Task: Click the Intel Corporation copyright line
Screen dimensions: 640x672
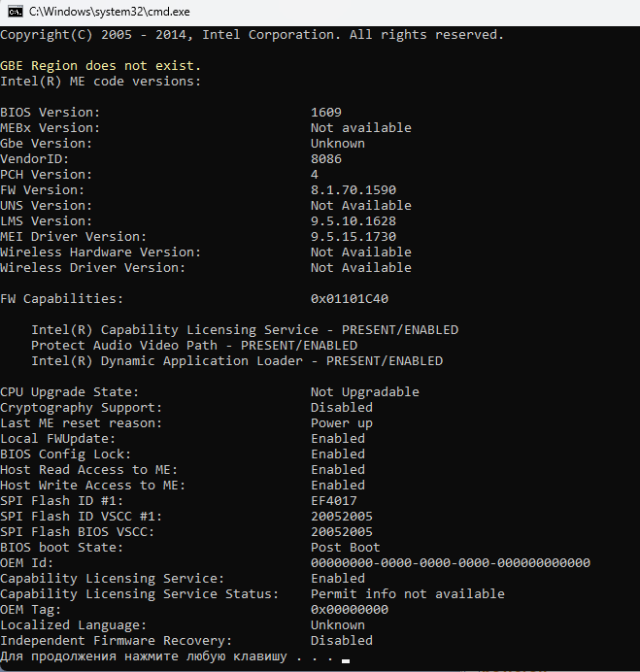Action: point(253,34)
